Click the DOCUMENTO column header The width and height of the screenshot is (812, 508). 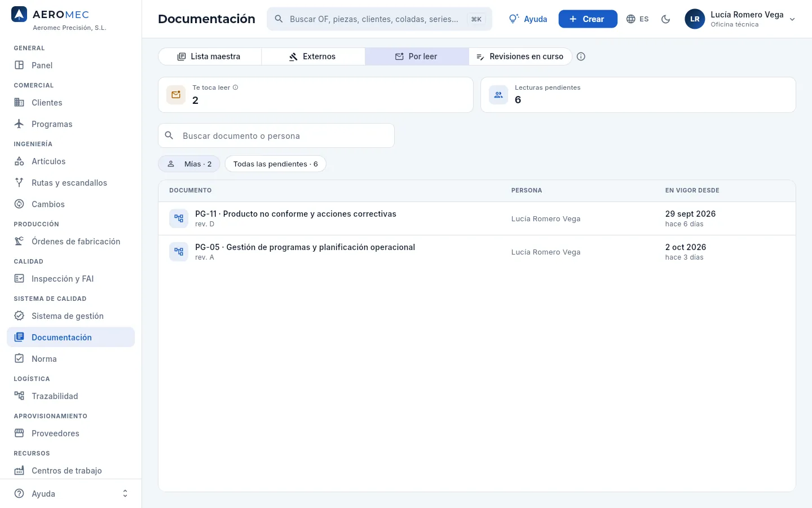191,191
